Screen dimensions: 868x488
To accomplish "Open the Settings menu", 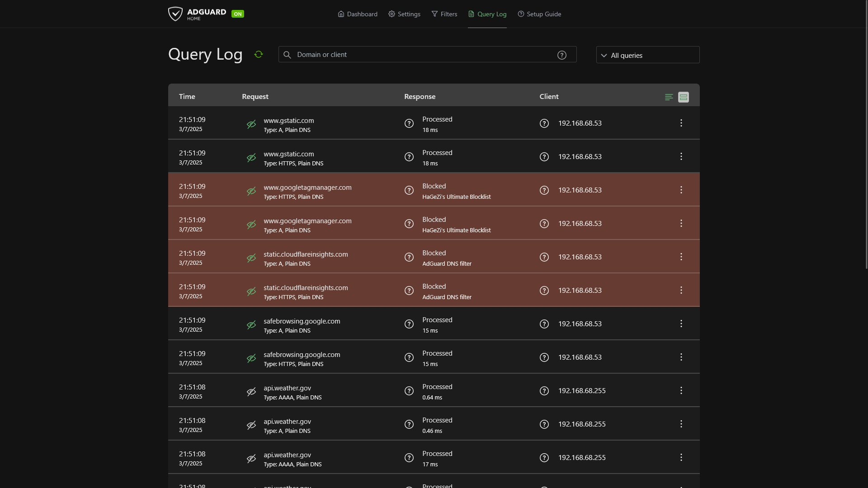I will [404, 14].
